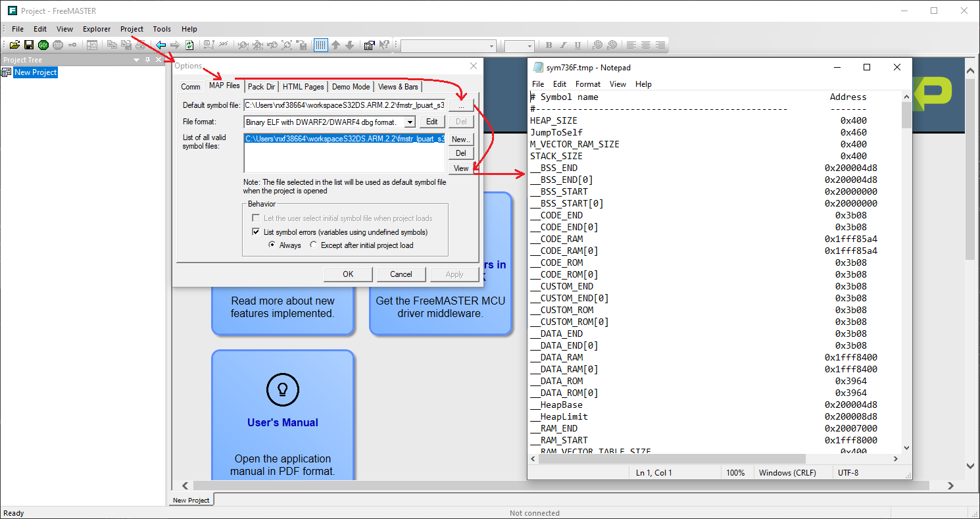Click the blue back navigation arrow icon

pos(160,45)
